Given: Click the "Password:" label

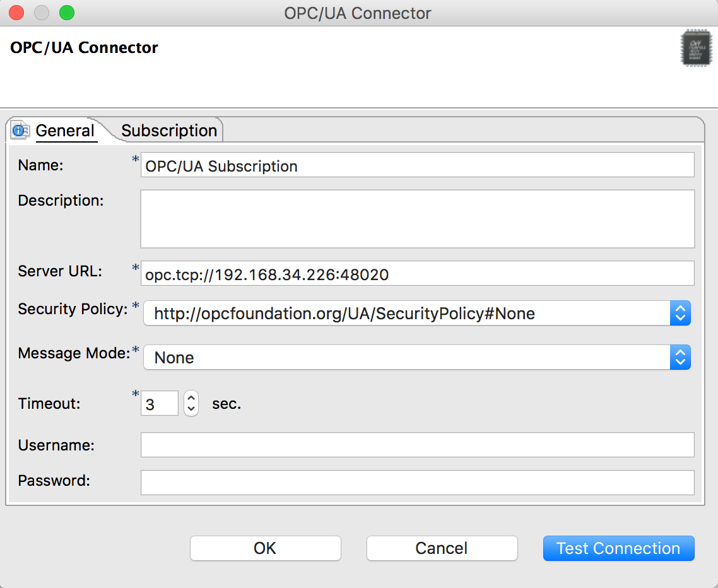Looking at the screenshot, I should 54,480.
